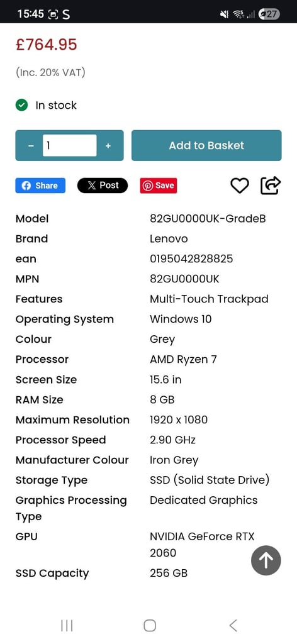Tap Android back navigation arrow
Viewport: 297px width, 644px height.
233,626
